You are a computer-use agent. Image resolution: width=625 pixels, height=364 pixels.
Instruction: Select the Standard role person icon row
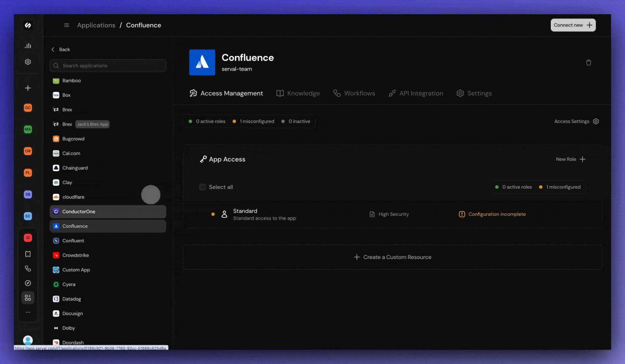tap(224, 214)
